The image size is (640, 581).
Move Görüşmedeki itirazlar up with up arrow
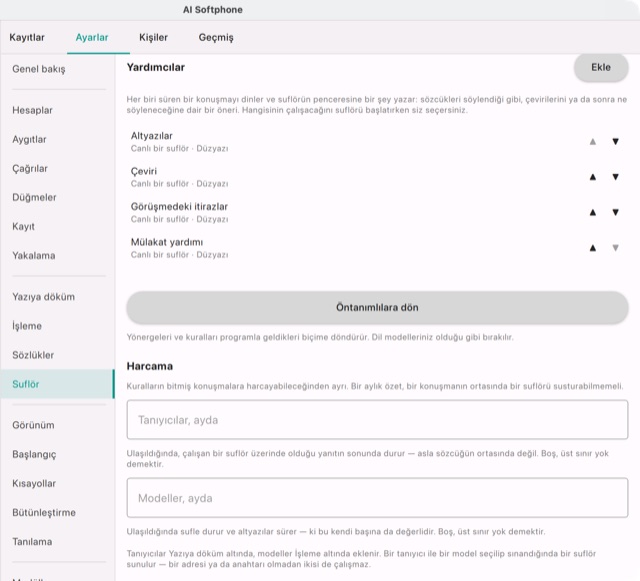593,212
